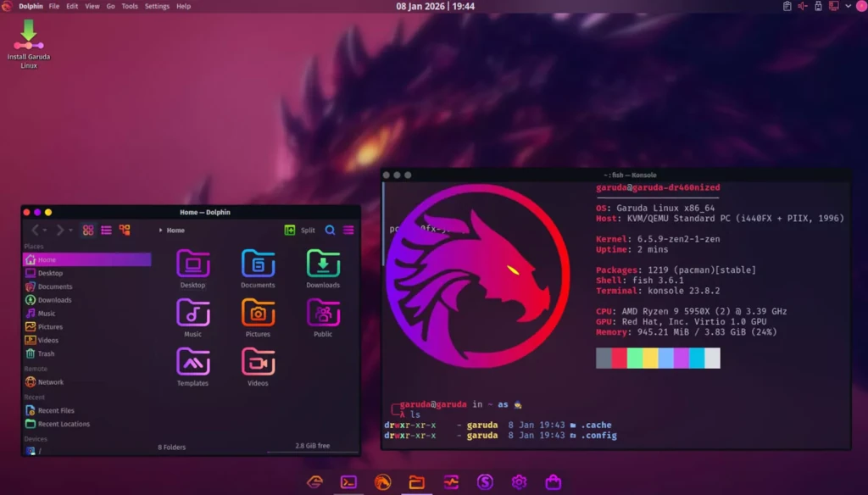Click the hamburger menu icon in Dolphin
This screenshot has width=868, height=495.
coord(348,230)
